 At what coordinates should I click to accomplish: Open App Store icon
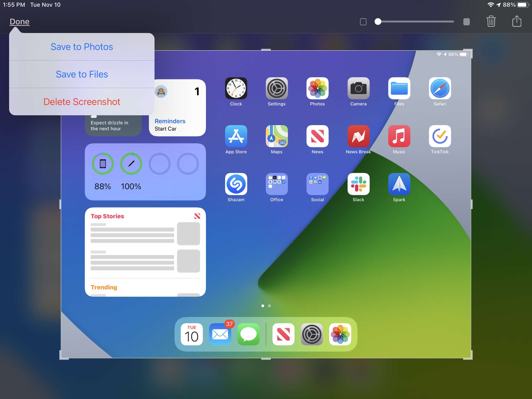click(x=235, y=136)
